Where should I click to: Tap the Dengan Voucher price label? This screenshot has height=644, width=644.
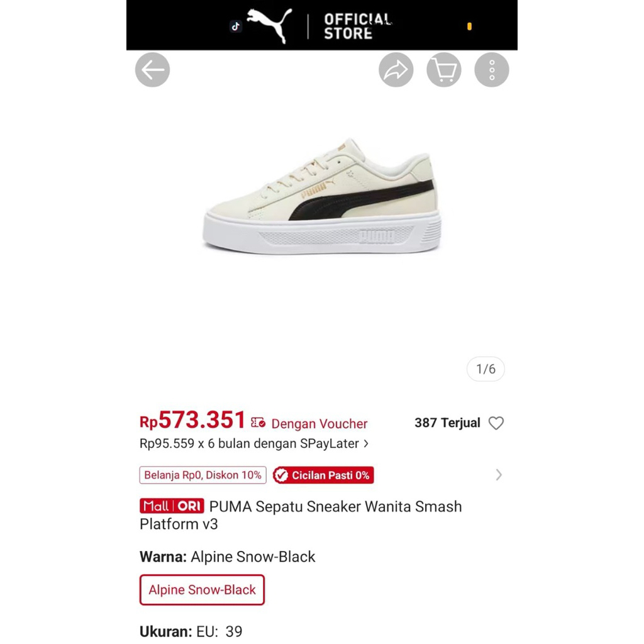point(319,423)
